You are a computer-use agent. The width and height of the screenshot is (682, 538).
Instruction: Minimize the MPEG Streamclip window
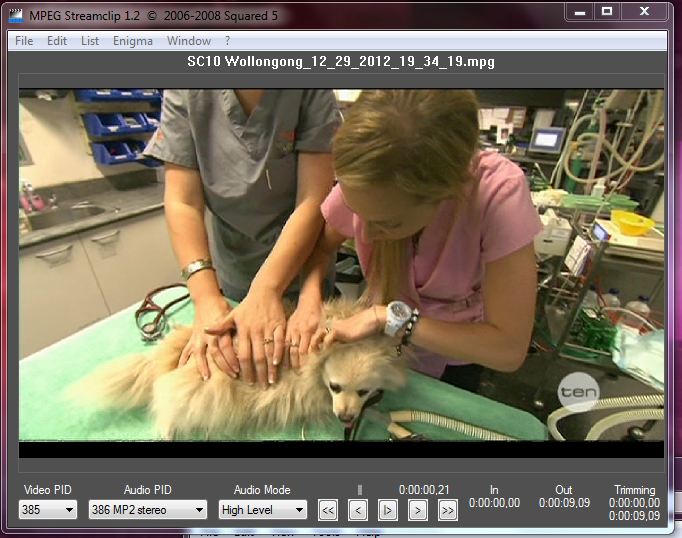point(580,12)
